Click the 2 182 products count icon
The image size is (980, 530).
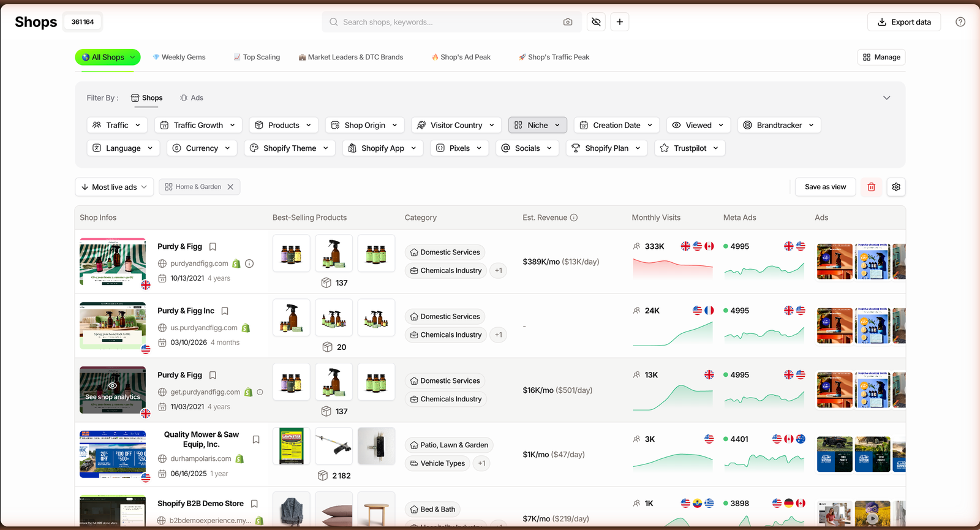click(323, 476)
